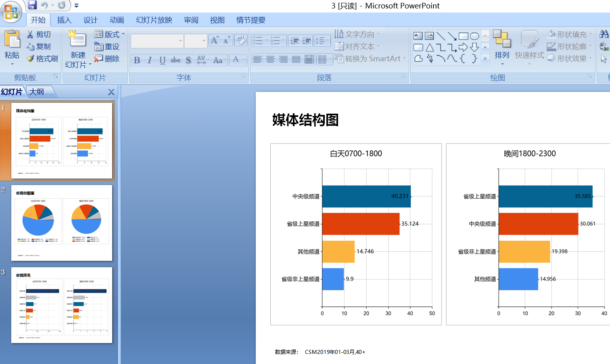Click the Cut (剪切) scissors icon
This screenshot has width=610, height=364.
(x=30, y=35)
